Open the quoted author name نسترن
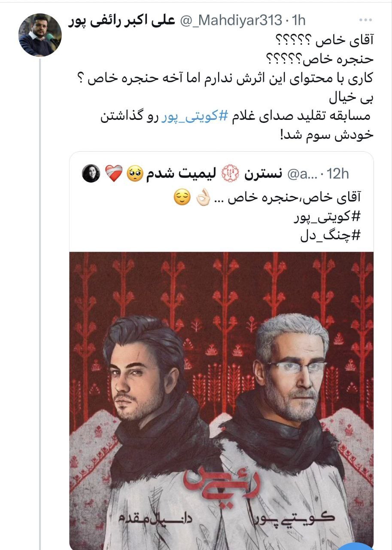This screenshot has width=392, height=550. pyautogui.click(x=262, y=174)
